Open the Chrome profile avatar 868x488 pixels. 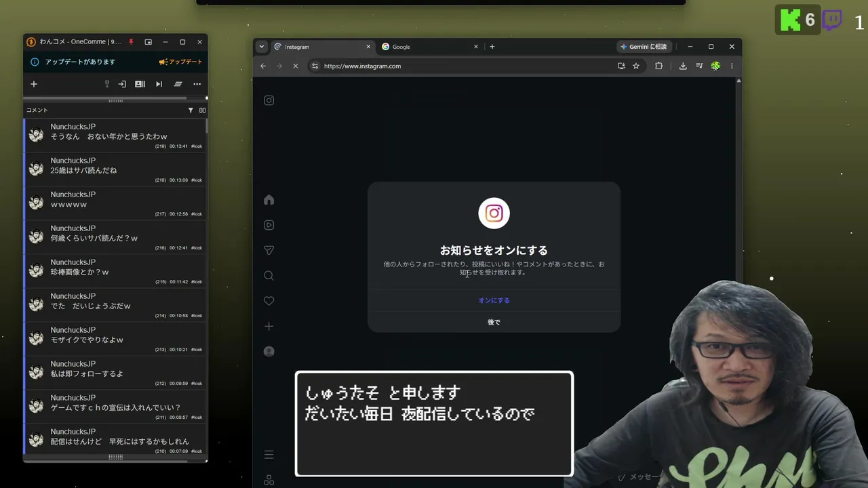point(715,66)
